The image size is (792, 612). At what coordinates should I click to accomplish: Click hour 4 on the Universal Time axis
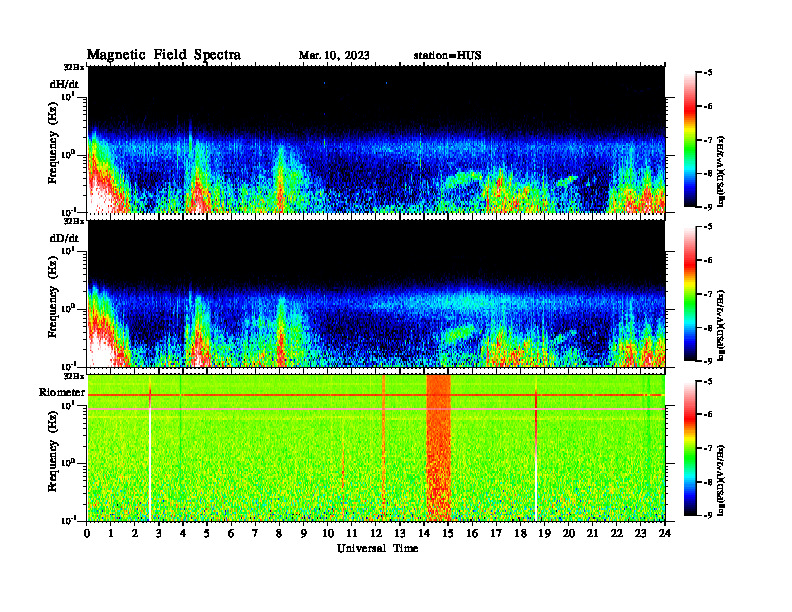183,534
